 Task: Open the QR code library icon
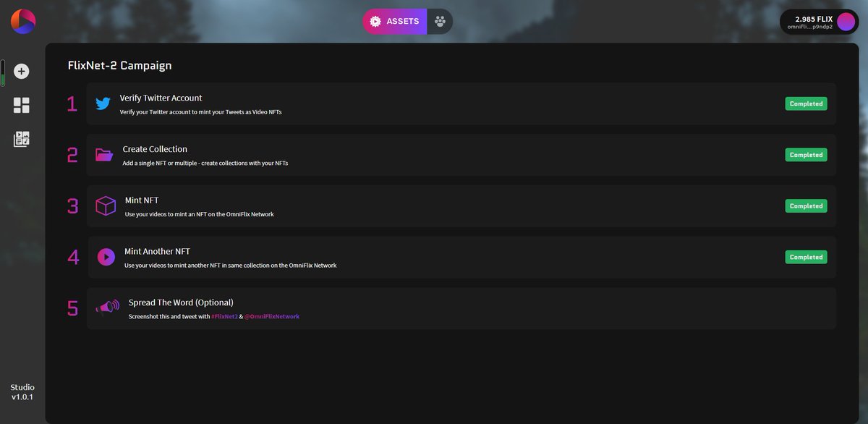22,139
